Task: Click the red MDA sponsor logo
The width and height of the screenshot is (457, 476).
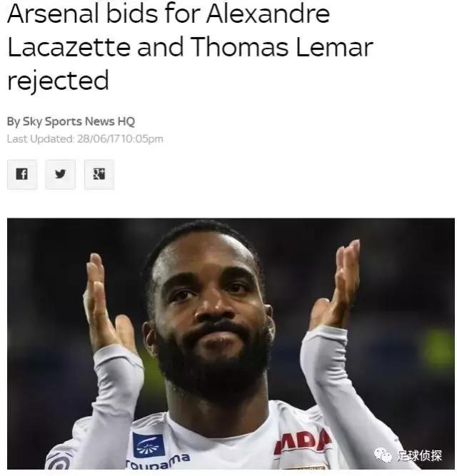Action: [302, 441]
